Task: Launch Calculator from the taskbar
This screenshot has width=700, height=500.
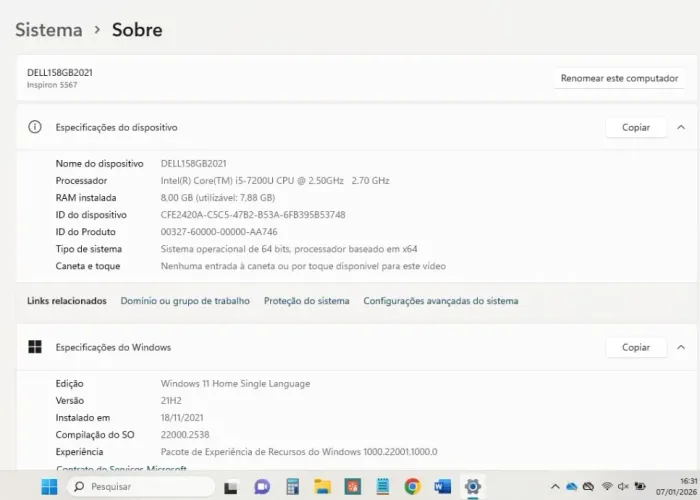Action: pyautogui.click(x=292, y=487)
